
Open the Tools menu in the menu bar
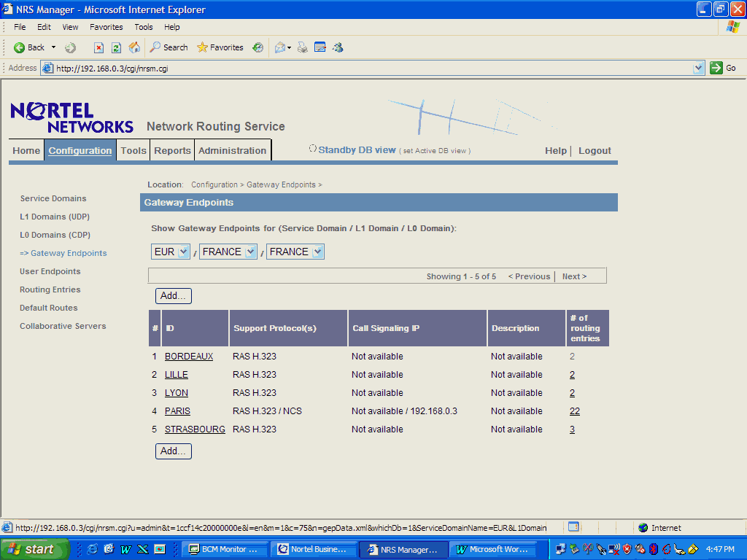pos(144,27)
